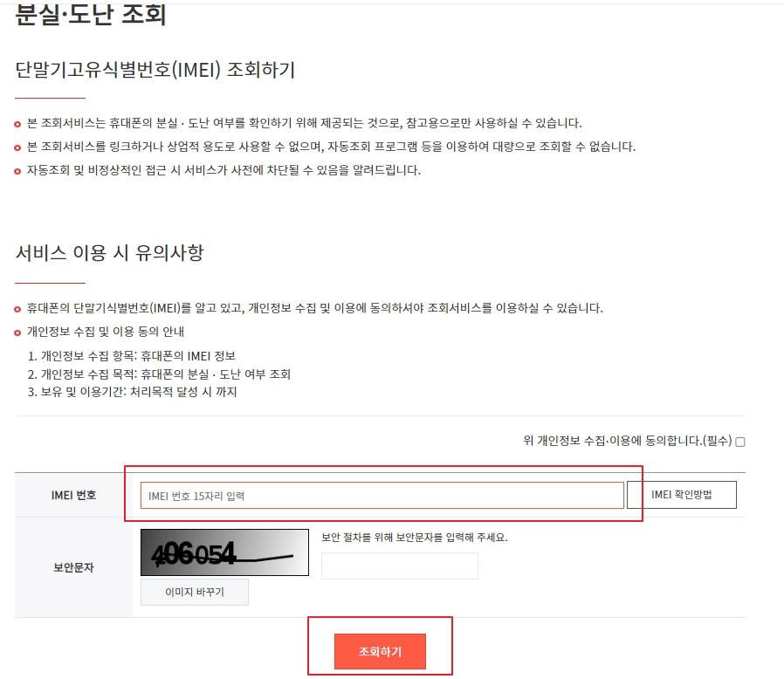Refresh captcha with 이미지 바꾸기
The width and height of the screenshot is (784, 679).
(x=195, y=592)
